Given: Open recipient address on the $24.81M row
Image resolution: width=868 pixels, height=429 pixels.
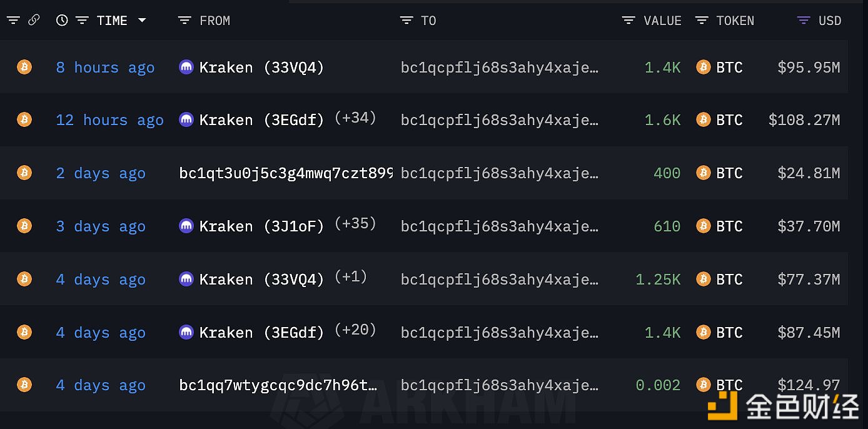Looking at the screenshot, I should tap(500, 174).
